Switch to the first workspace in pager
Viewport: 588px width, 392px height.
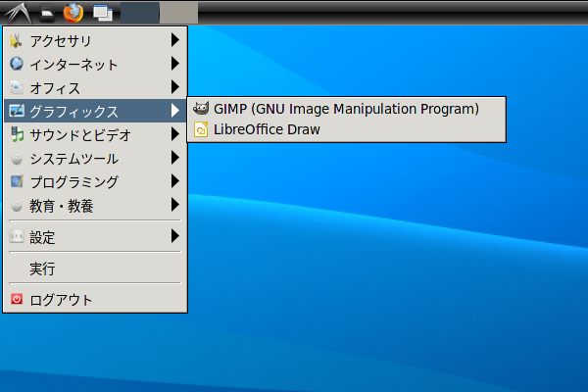click(x=140, y=13)
